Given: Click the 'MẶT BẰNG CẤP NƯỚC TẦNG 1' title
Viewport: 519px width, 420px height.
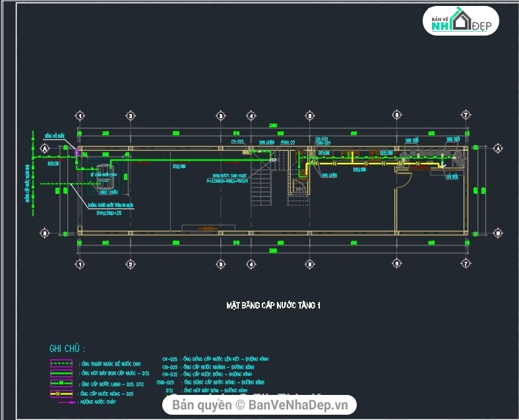Looking at the screenshot, I should [x=272, y=306].
